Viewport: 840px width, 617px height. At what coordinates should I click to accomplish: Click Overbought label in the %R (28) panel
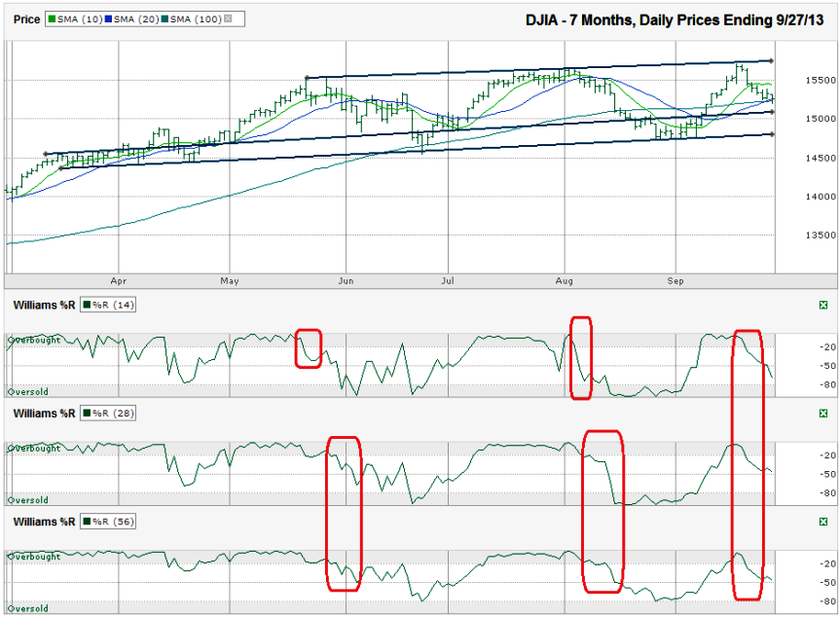pos(34,449)
